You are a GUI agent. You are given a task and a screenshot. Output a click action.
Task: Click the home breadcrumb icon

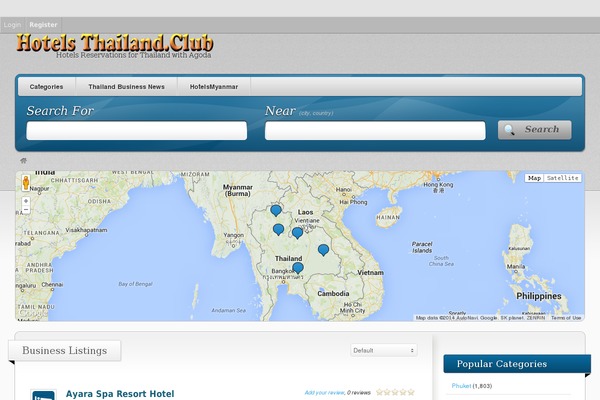click(24, 160)
